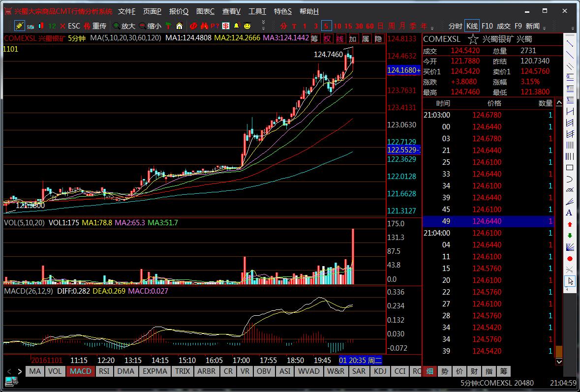Switch chart period to 日 (daily)
The image size is (580, 392).
click(x=380, y=26)
